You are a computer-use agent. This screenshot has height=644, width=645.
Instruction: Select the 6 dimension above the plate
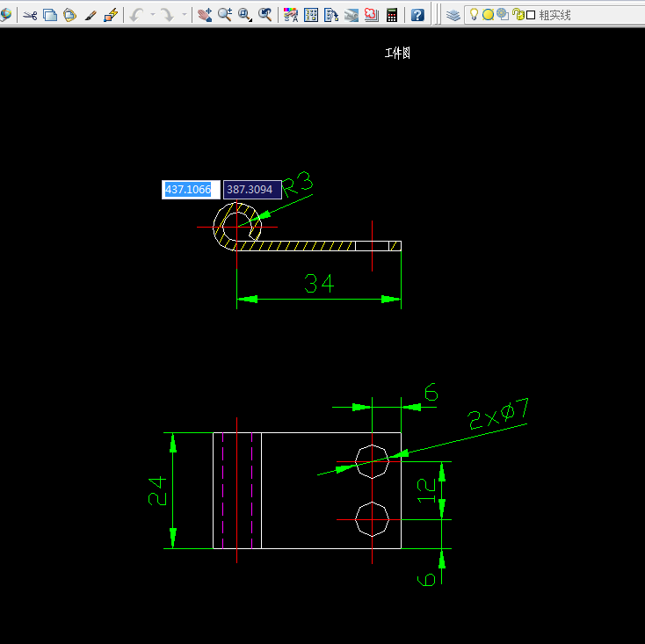click(431, 392)
